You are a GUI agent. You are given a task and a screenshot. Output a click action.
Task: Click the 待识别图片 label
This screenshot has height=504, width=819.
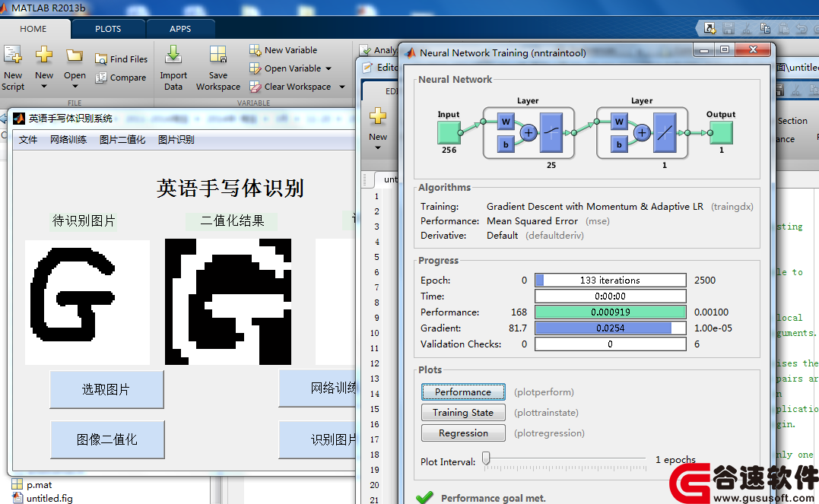(84, 221)
